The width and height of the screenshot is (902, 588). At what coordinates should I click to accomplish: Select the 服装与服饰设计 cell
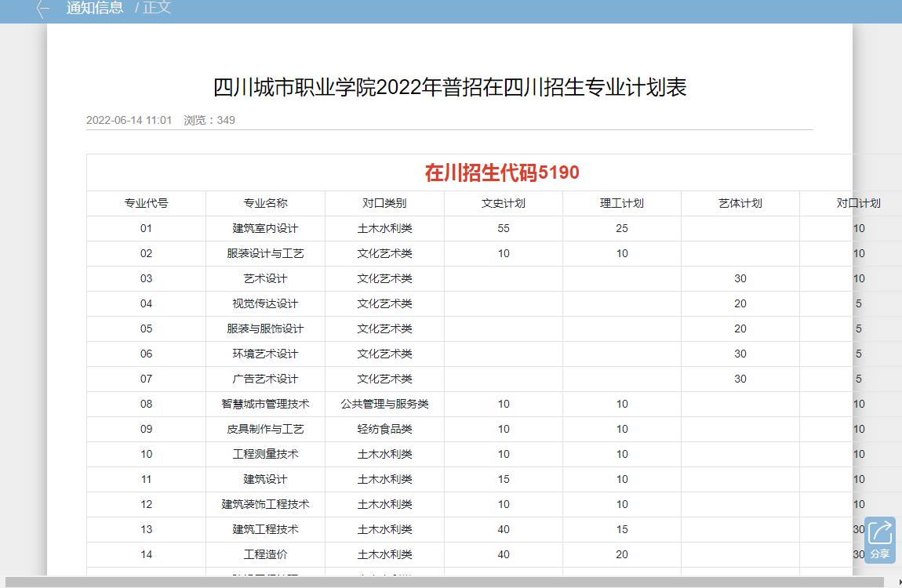[x=265, y=328]
